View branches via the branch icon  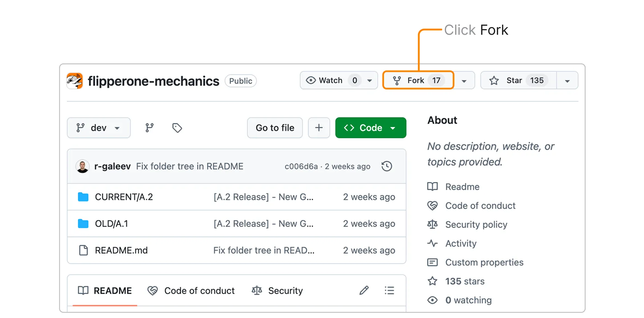[x=149, y=128]
